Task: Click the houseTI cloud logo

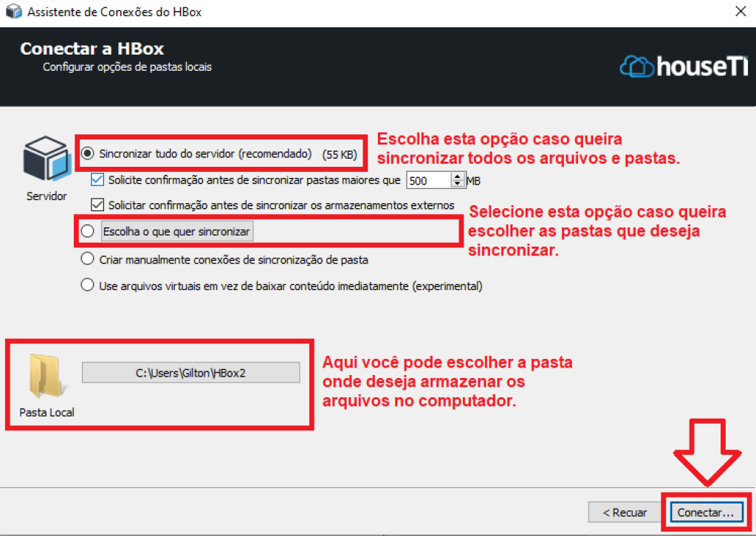Action: (x=684, y=66)
